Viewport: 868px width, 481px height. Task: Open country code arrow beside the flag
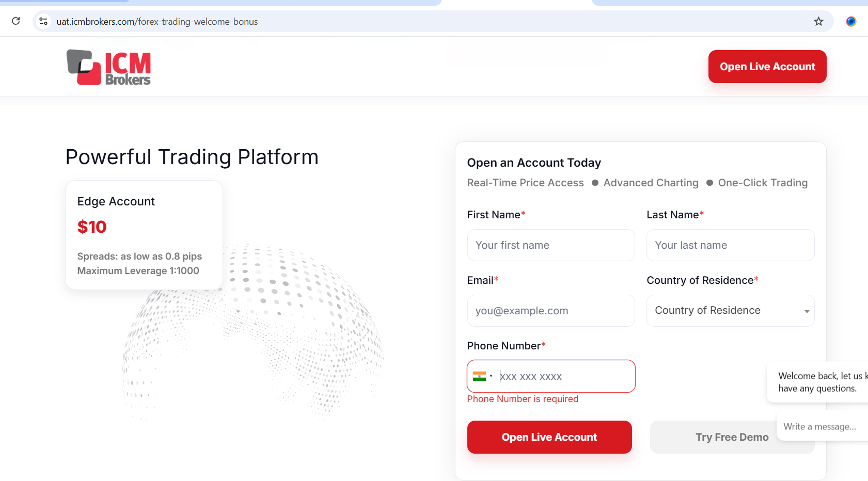click(491, 376)
